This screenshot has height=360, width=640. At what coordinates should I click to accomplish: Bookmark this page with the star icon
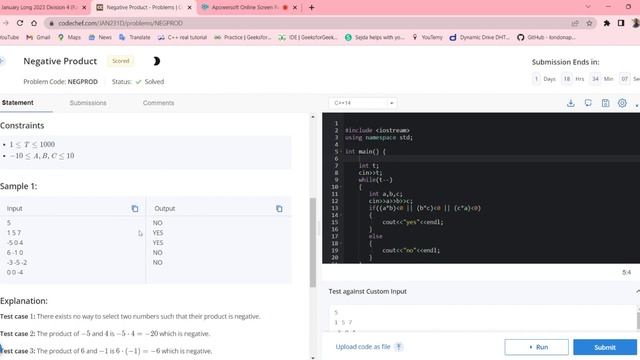pyautogui.click(x=589, y=23)
